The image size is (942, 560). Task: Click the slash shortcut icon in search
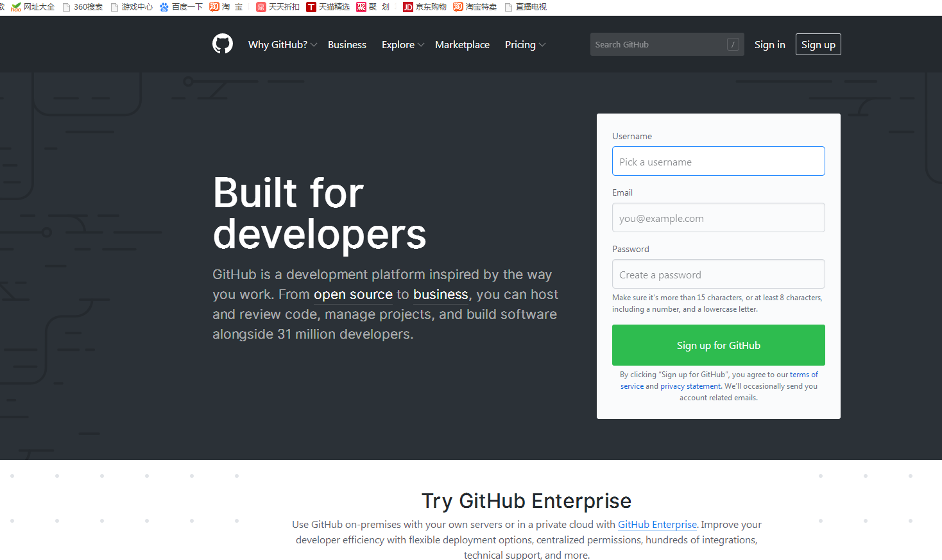[x=733, y=44]
